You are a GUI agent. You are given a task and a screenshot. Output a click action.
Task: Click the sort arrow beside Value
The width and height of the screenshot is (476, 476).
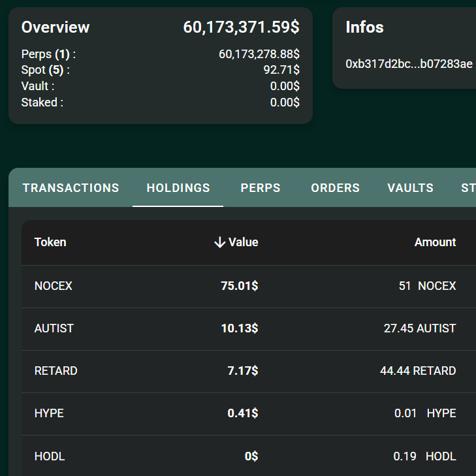(219, 242)
